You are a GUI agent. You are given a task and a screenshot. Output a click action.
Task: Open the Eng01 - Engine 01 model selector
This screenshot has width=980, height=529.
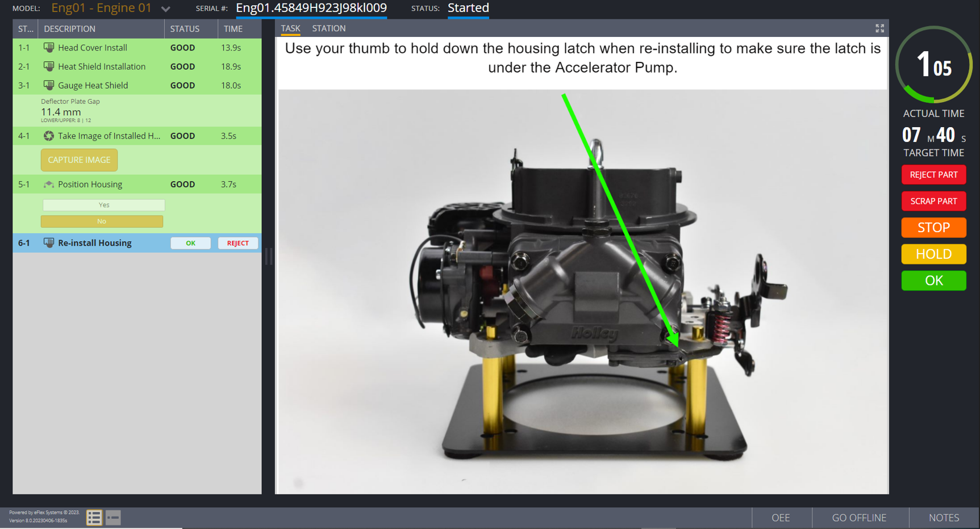[x=102, y=8]
